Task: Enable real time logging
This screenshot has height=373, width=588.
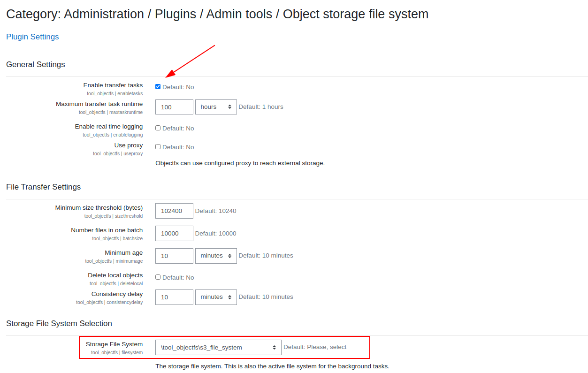Action: [158, 128]
